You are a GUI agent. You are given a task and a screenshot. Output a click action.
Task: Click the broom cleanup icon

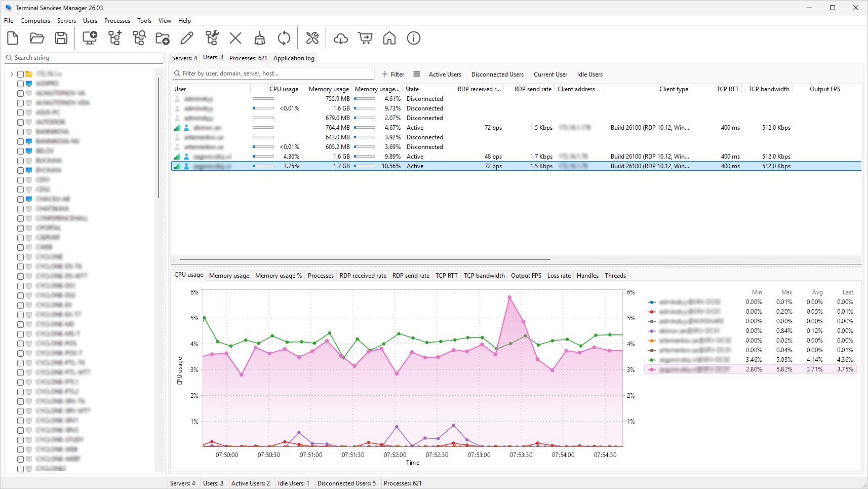[260, 39]
